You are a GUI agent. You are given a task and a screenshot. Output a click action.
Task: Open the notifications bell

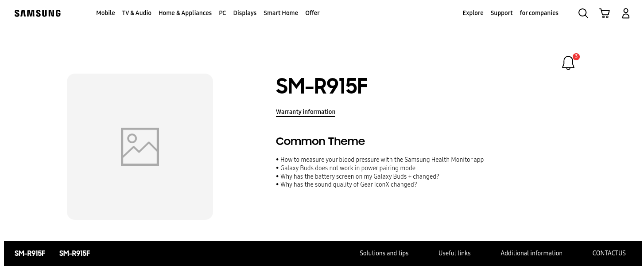pos(568,63)
